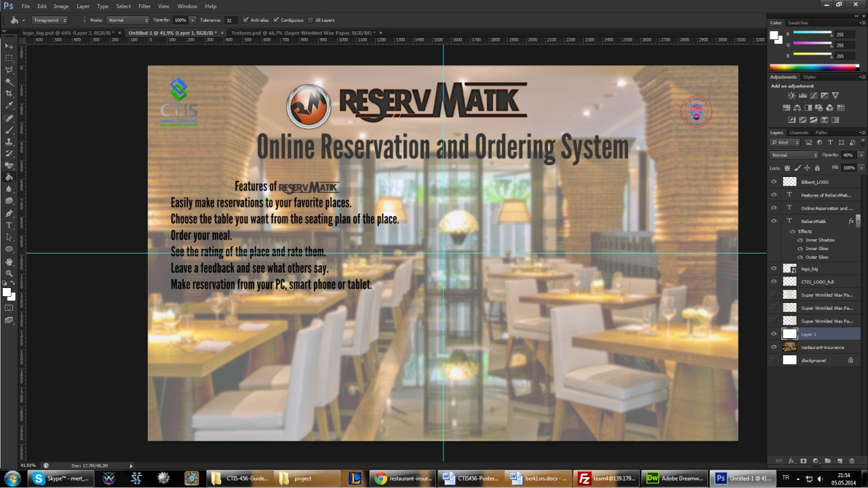868x488 pixels.
Task: Switch to the Textures.psd document tab
Action: 302,33
